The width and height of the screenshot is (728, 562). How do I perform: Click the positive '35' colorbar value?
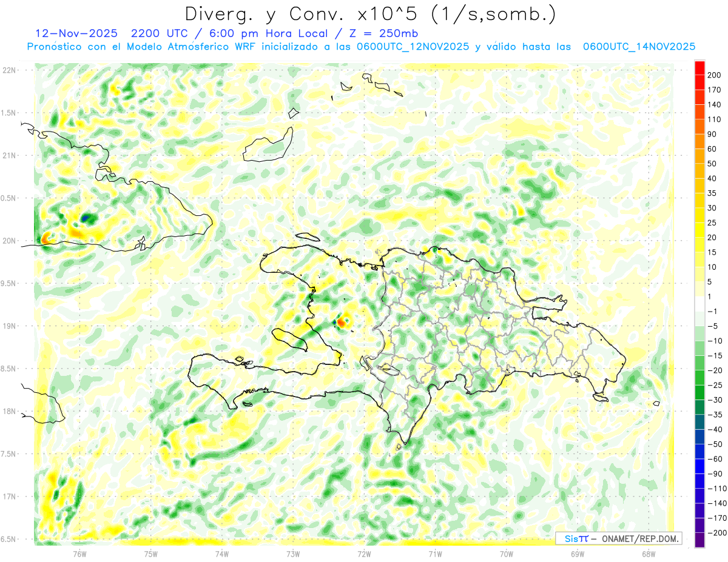(713, 193)
